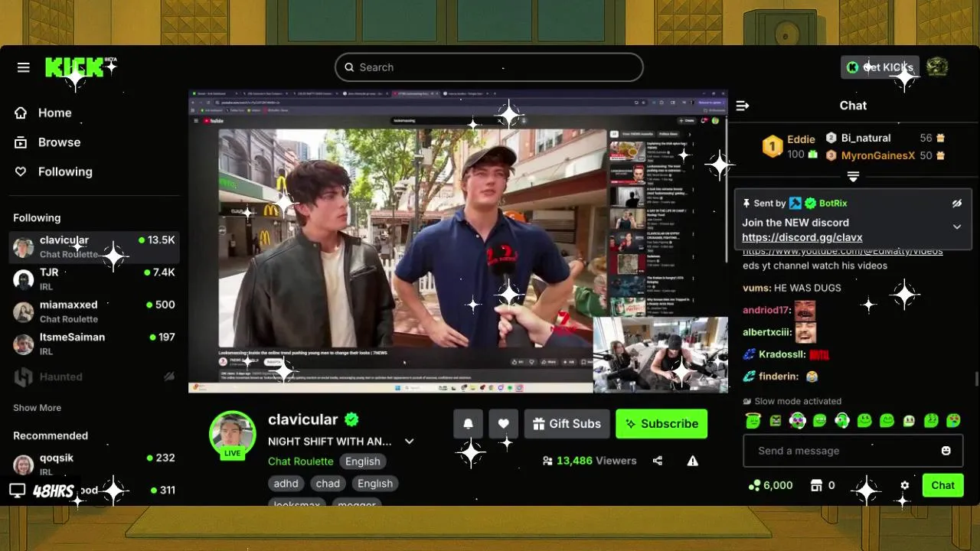
Task: Click the Browse icon in the sidebar
Action: point(21,142)
